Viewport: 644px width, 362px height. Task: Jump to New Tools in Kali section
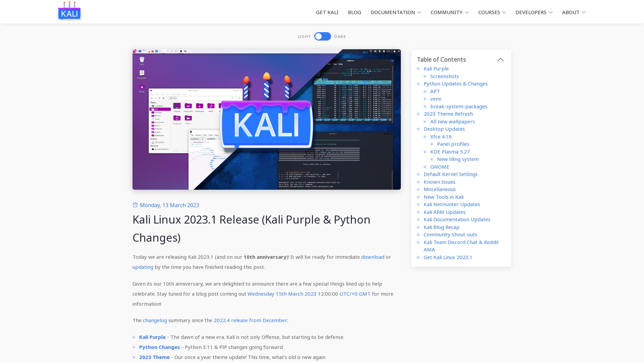(443, 197)
